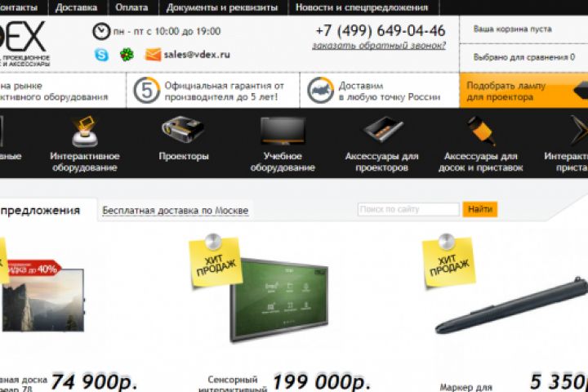Viewport: 588px width, 392px height.
Task: Open Интерактивное оборудование category icon
Action: [85, 131]
